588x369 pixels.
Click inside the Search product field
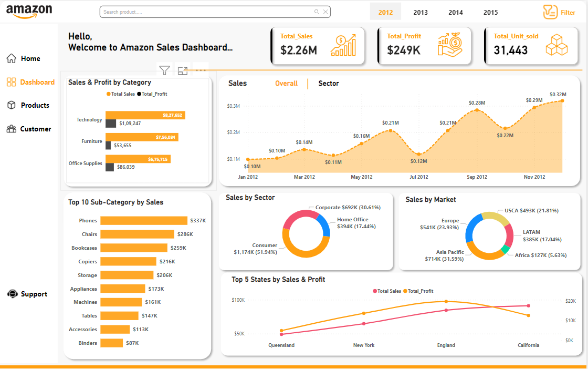205,12
